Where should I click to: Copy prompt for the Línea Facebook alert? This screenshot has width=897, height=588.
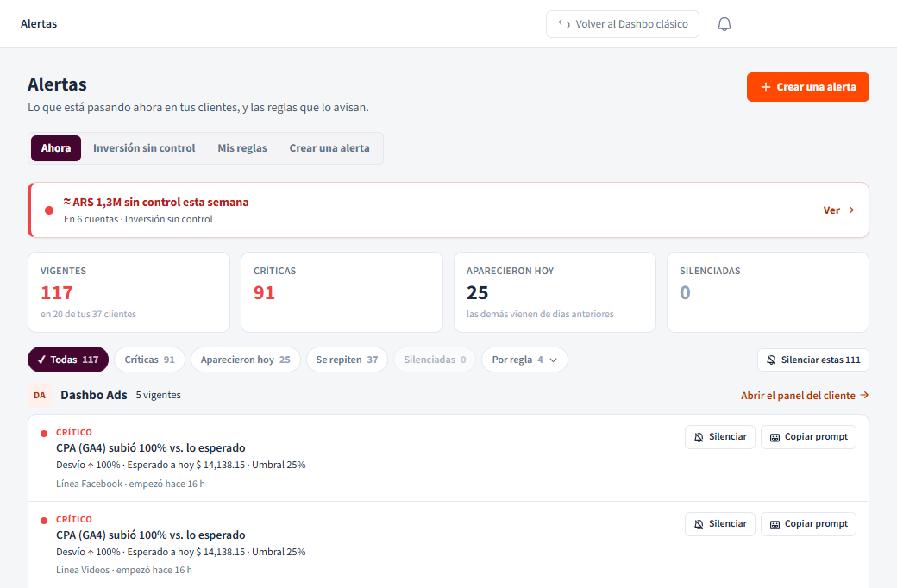808,437
